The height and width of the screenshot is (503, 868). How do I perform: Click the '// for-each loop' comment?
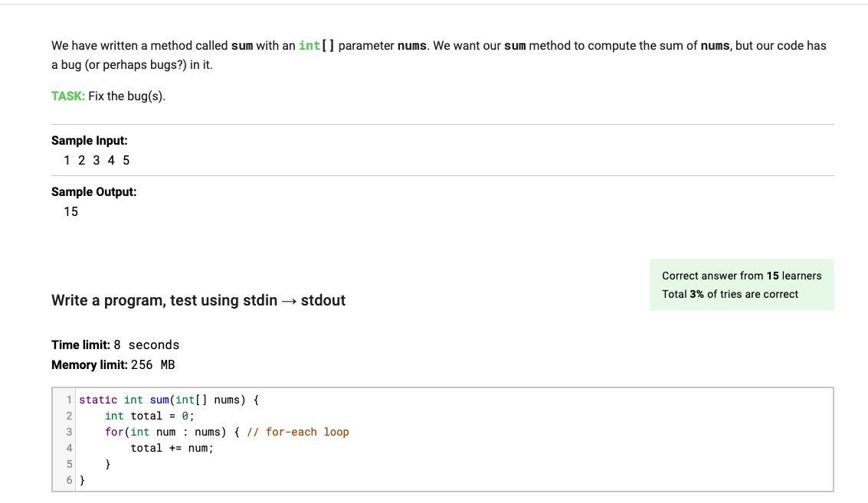[297, 432]
